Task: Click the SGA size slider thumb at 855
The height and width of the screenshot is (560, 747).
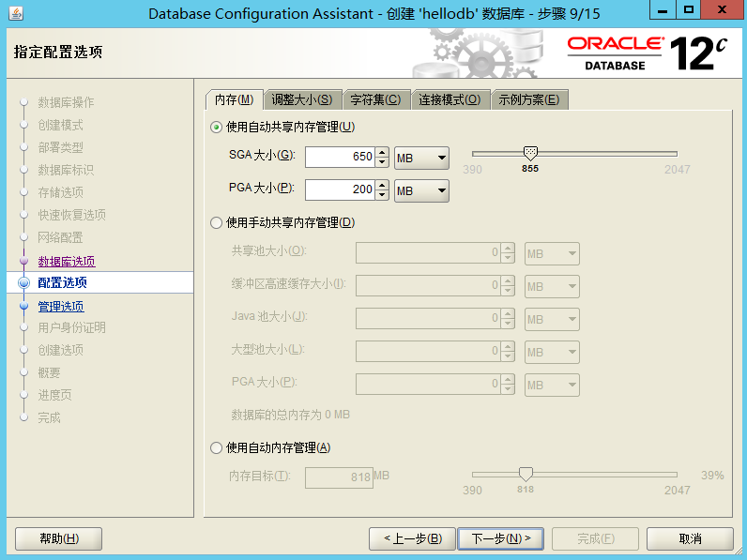Action: tap(530, 153)
